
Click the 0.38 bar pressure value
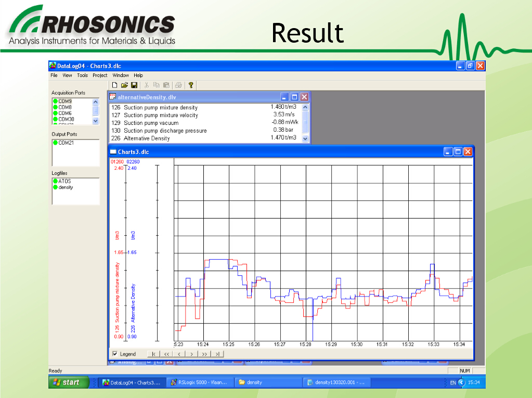click(283, 130)
